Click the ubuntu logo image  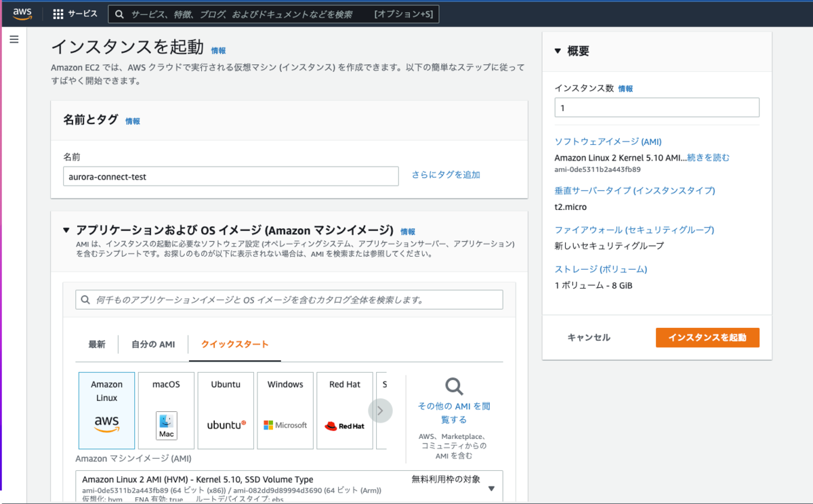[226, 425]
